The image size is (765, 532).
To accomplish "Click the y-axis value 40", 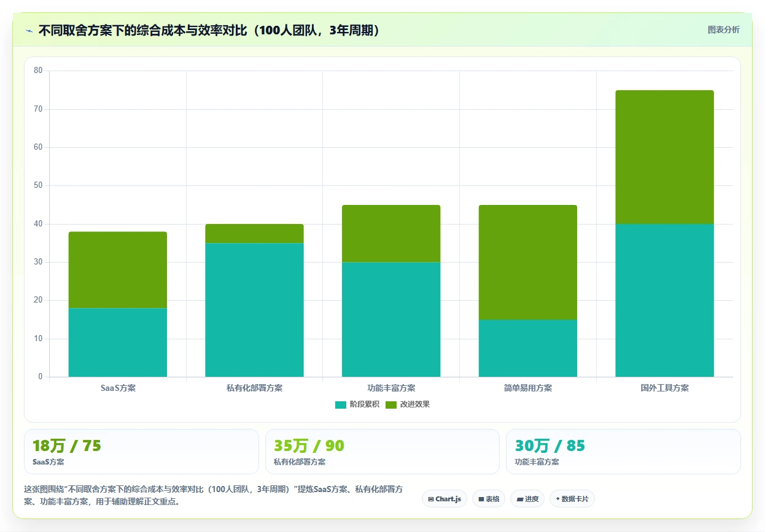I will pos(38,224).
